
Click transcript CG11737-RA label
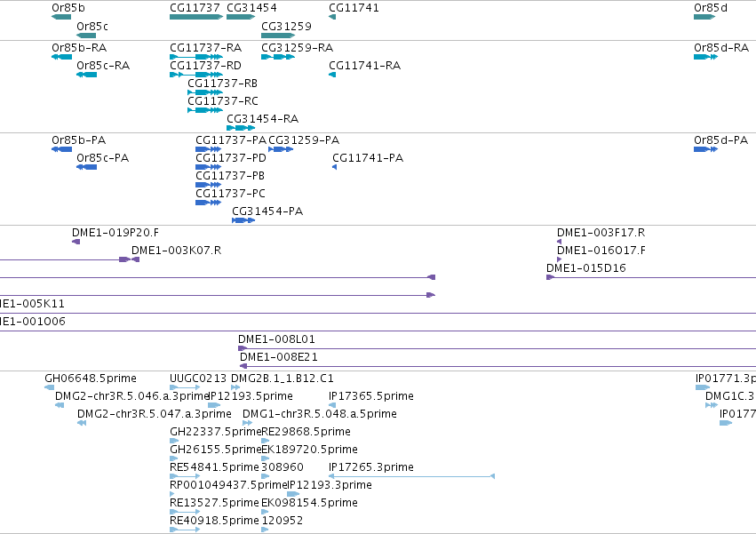pyautogui.click(x=205, y=48)
